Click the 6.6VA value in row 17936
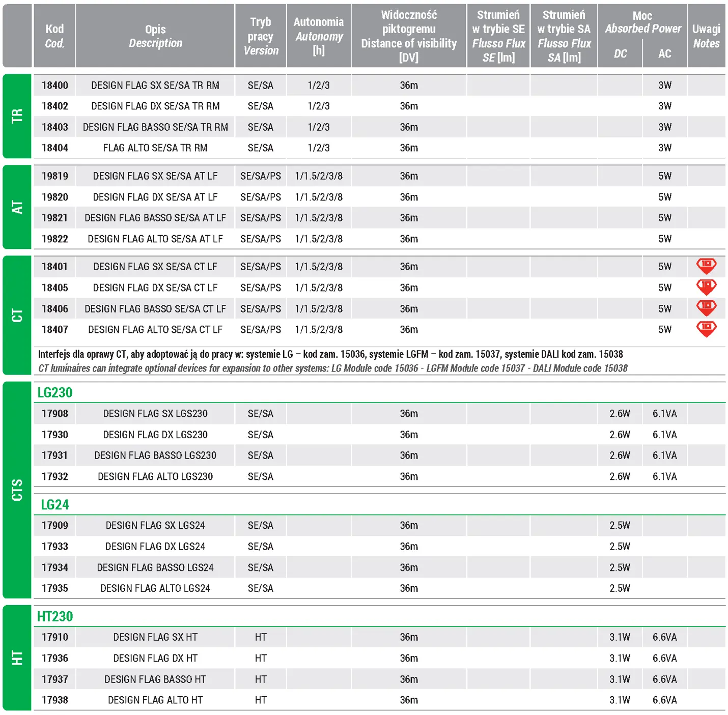 tap(665, 658)
